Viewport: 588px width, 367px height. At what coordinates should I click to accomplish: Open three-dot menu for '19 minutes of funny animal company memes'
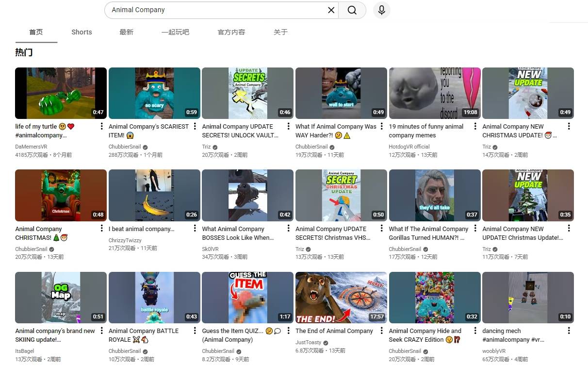475,127
